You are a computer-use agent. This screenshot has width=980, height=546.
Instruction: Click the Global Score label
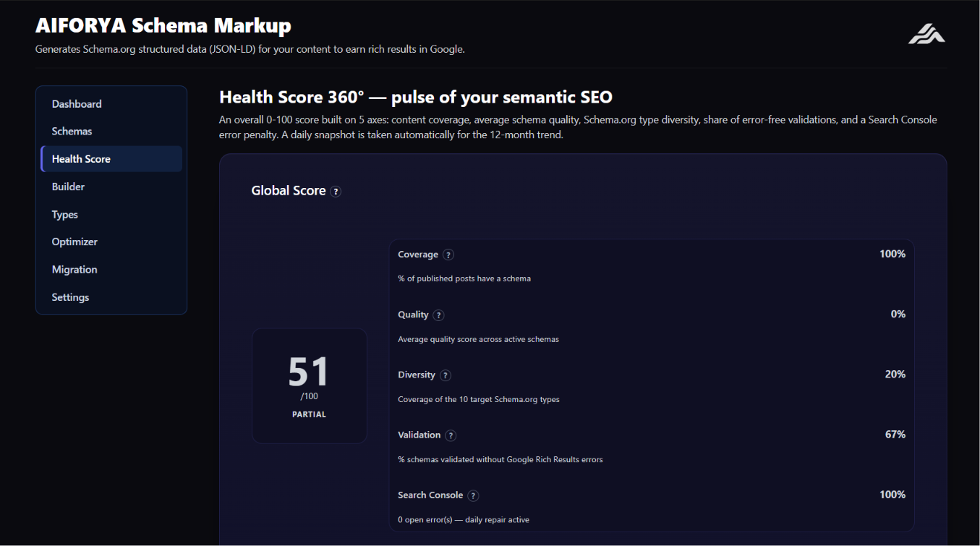coord(289,191)
